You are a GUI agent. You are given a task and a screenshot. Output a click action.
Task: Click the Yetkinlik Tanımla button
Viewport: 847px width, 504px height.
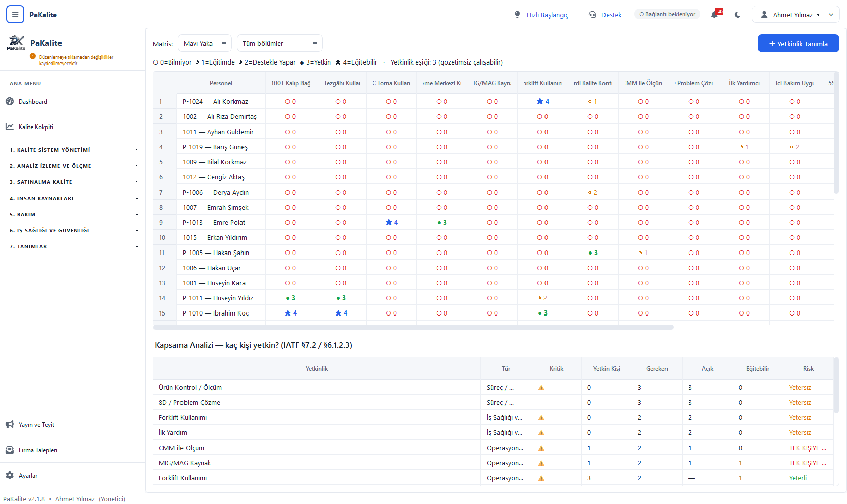798,44
